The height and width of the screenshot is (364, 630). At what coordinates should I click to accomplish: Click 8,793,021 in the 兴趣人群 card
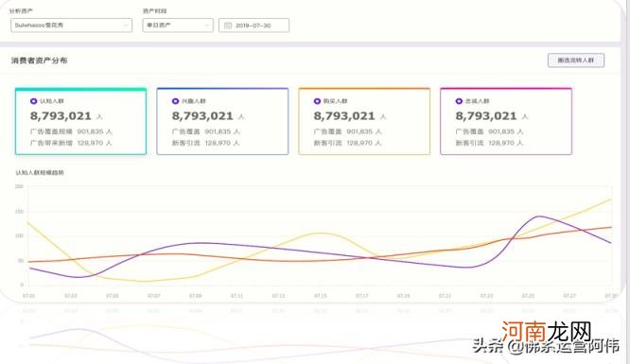click(x=202, y=116)
